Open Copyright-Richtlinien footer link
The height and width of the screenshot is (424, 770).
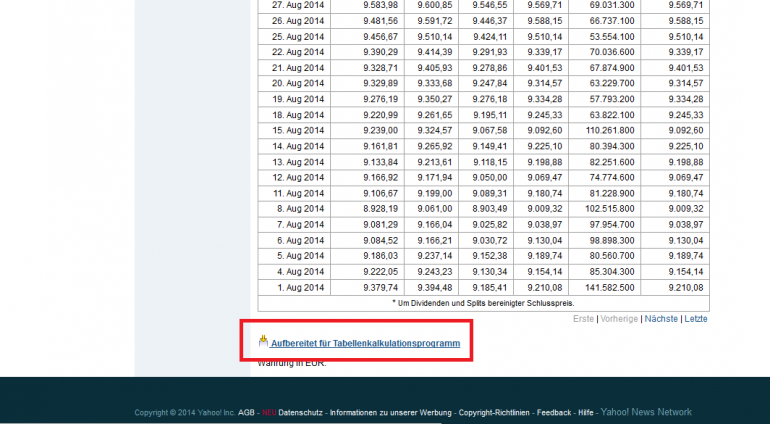tap(494, 413)
